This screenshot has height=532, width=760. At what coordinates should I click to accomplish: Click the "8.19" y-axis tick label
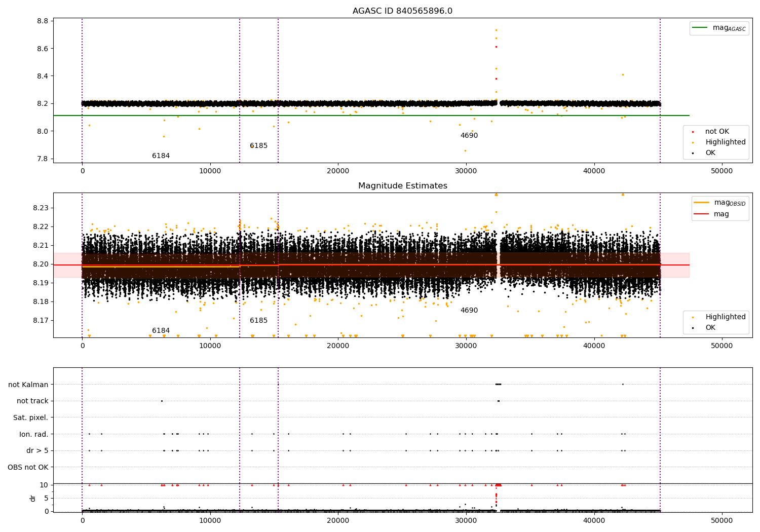[x=41, y=283]
